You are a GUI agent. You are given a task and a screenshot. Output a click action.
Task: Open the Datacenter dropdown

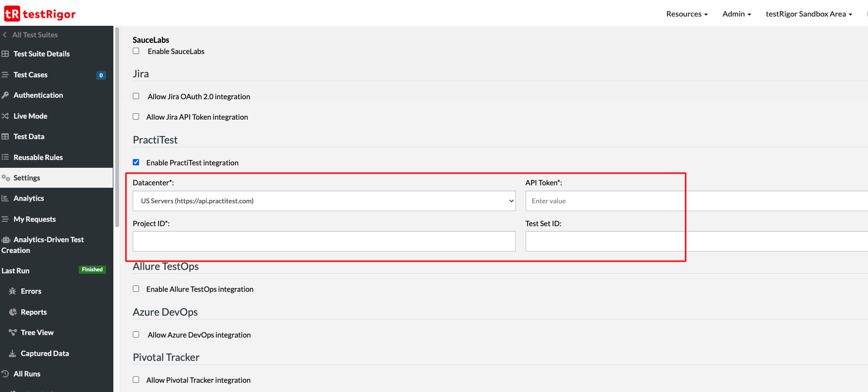(324, 201)
